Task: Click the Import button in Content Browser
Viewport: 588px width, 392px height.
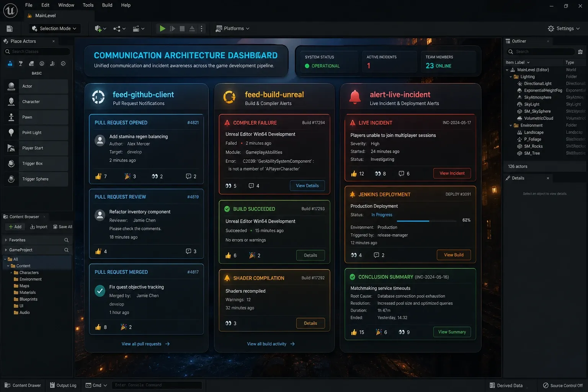Action: 39,227
